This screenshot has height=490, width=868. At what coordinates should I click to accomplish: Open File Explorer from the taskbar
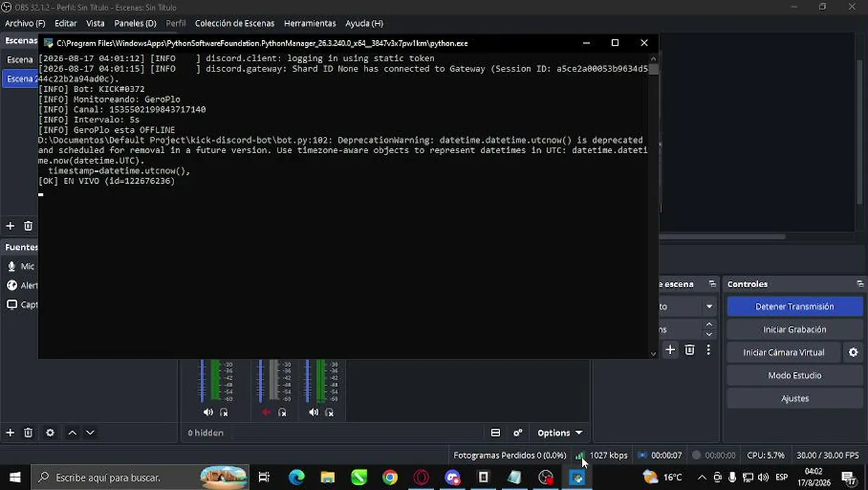coord(328,477)
